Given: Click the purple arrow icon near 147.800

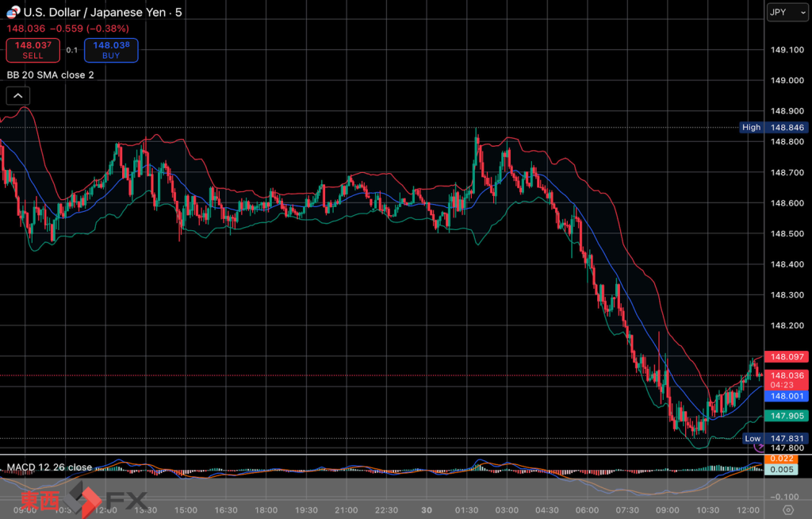Looking at the screenshot, I should click(757, 448).
